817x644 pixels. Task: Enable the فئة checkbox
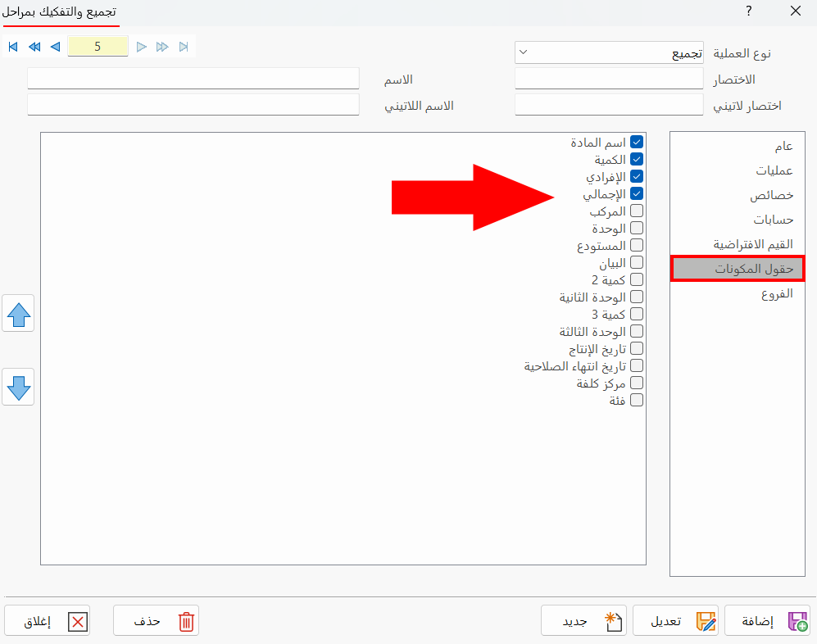[x=636, y=400]
